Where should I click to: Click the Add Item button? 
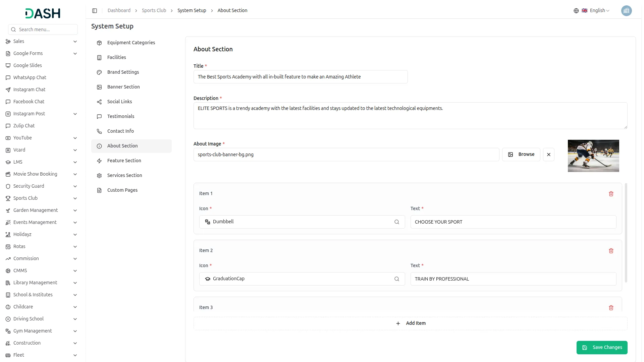410,323
